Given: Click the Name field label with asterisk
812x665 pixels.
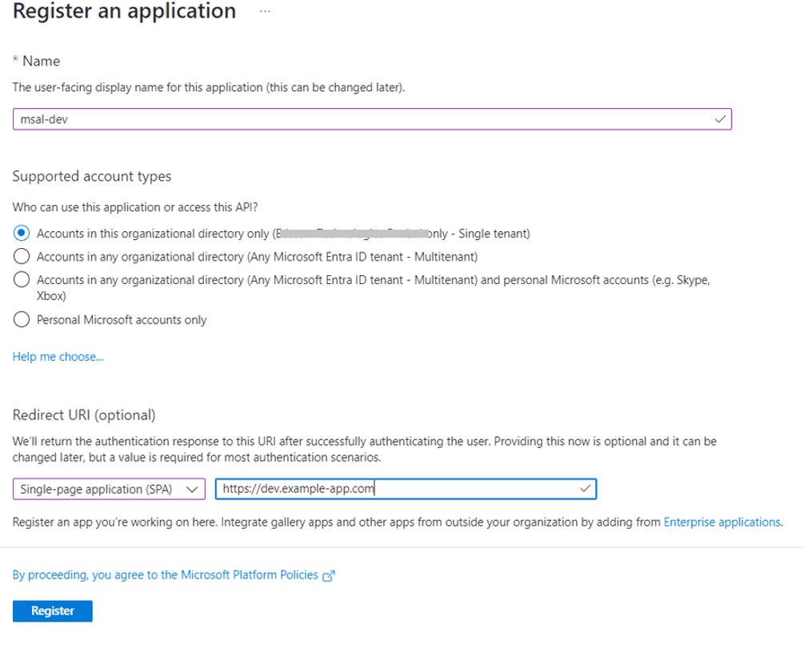Looking at the screenshot, I should pos(37,61).
